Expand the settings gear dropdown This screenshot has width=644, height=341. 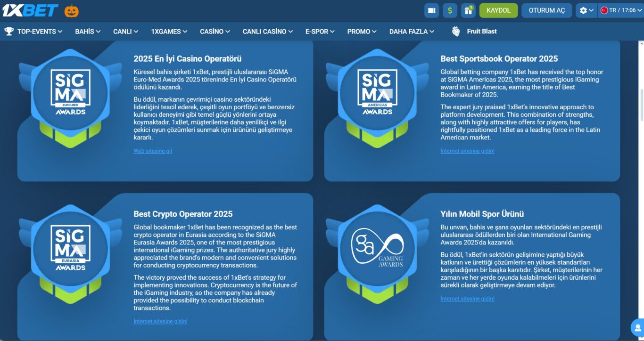click(x=586, y=10)
